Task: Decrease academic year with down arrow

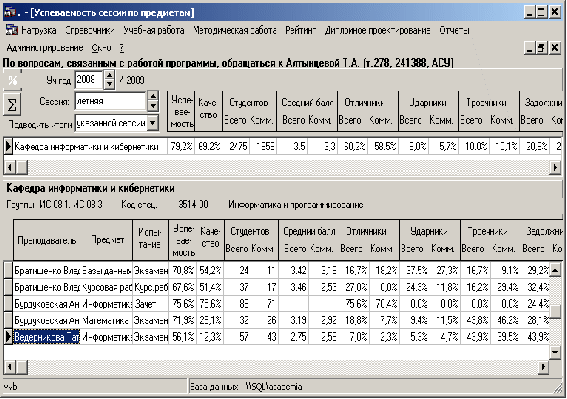Action: (109, 84)
